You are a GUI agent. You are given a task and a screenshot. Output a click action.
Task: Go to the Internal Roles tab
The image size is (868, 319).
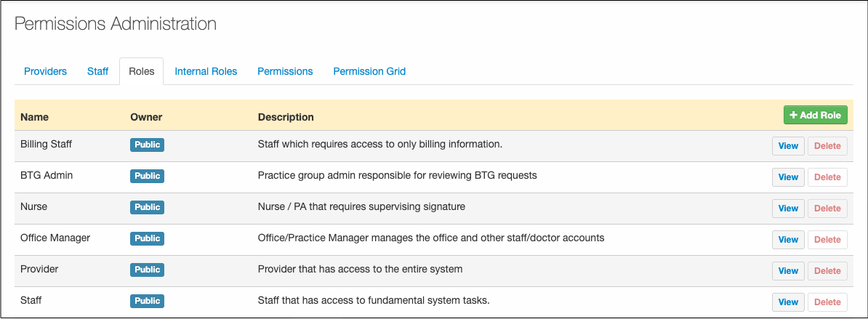click(206, 71)
